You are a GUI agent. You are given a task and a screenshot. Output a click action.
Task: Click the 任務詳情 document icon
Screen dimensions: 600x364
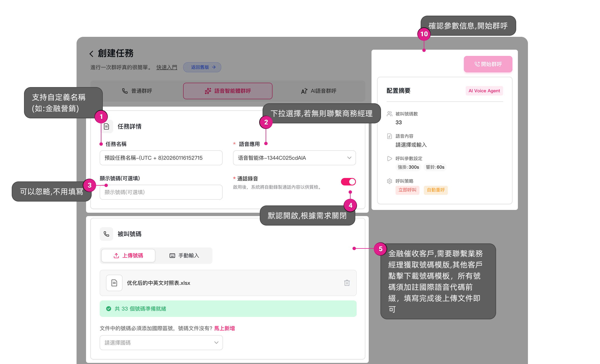[107, 127]
